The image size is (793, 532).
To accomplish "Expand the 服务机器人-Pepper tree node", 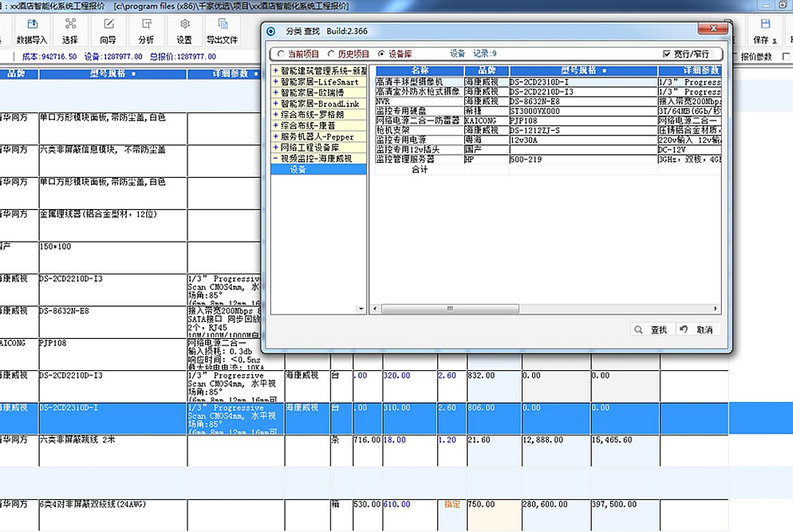I will click(275, 136).
